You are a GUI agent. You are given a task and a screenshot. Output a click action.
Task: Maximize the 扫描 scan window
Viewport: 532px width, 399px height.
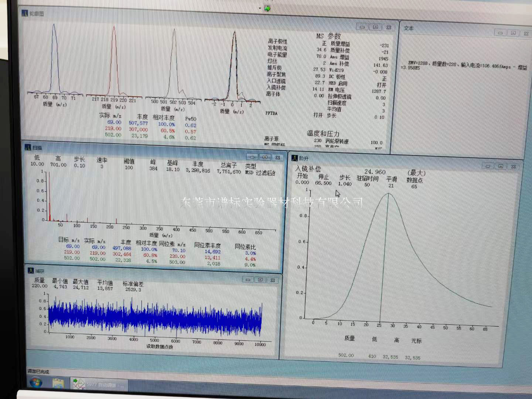pos(265,157)
